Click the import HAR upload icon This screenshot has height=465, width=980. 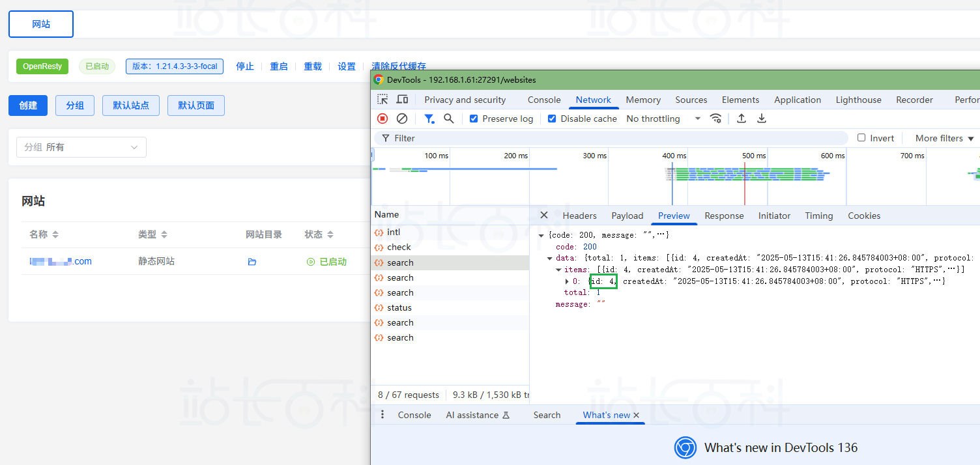(742, 119)
